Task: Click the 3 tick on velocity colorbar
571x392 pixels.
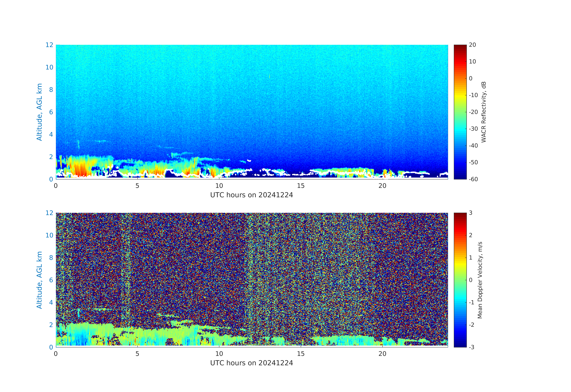Action: click(471, 213)
